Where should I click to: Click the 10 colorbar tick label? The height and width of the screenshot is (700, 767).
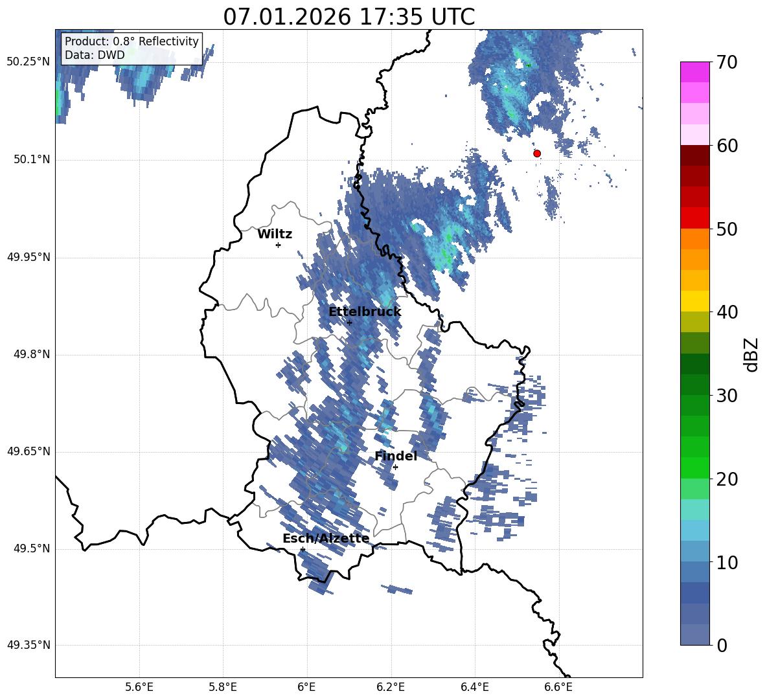coord(727,562)
